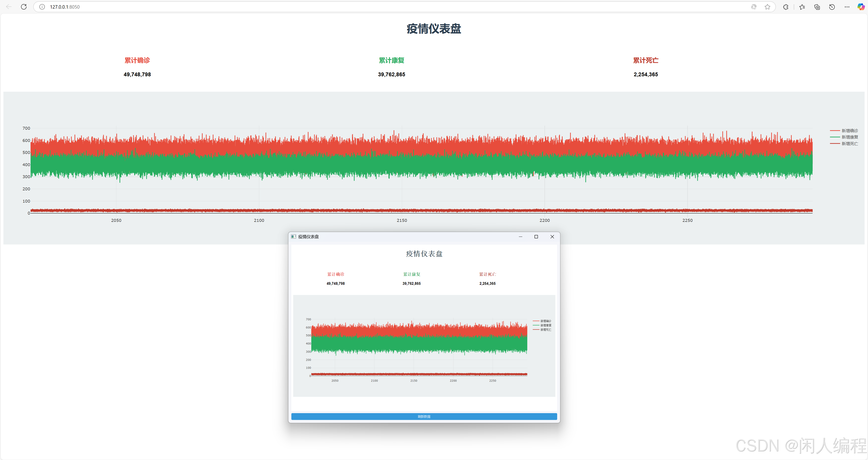Click x-axis tick 2100 in desktop window chart
868x460 pixels.
[x=374, y=381]
